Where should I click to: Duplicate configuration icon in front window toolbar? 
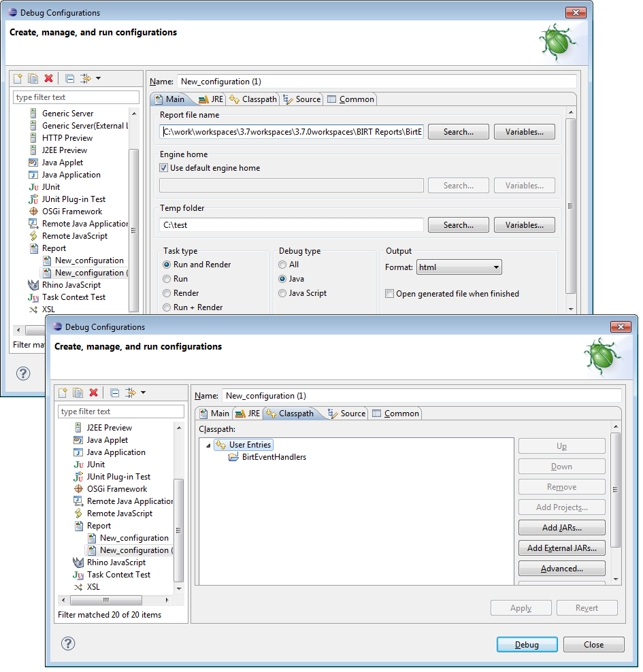click(78, 392)
